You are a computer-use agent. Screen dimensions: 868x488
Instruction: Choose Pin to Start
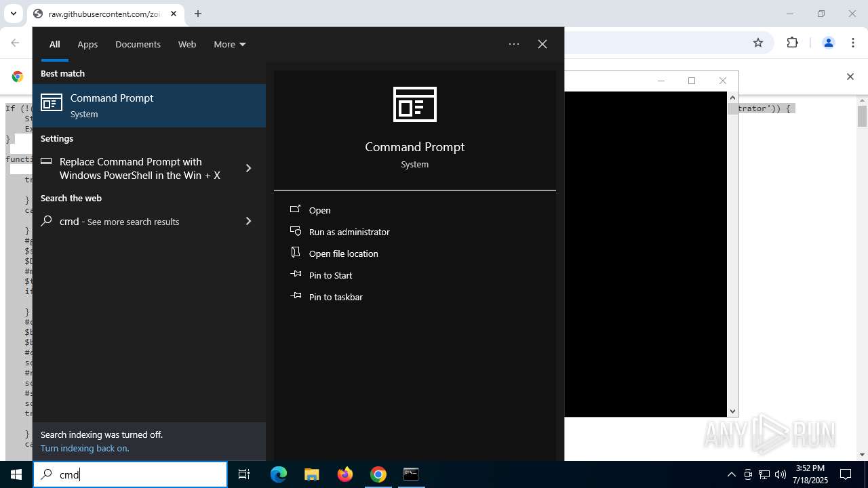[331, 275]
